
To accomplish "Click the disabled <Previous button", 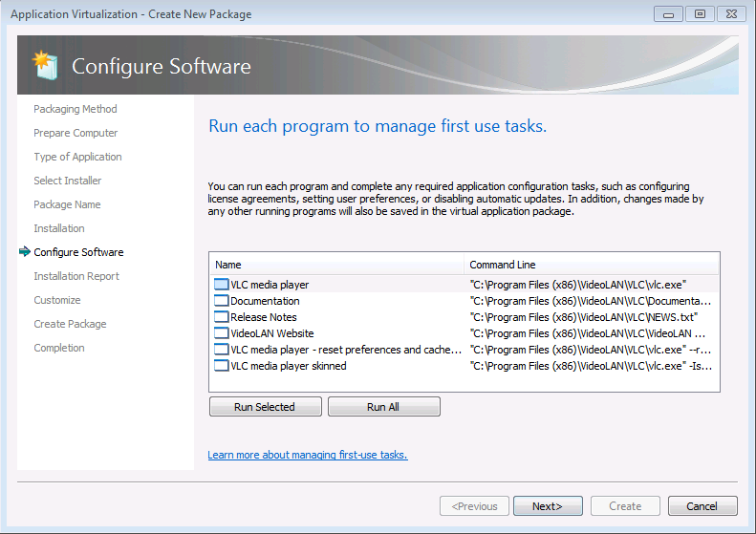I will [474, 506].
